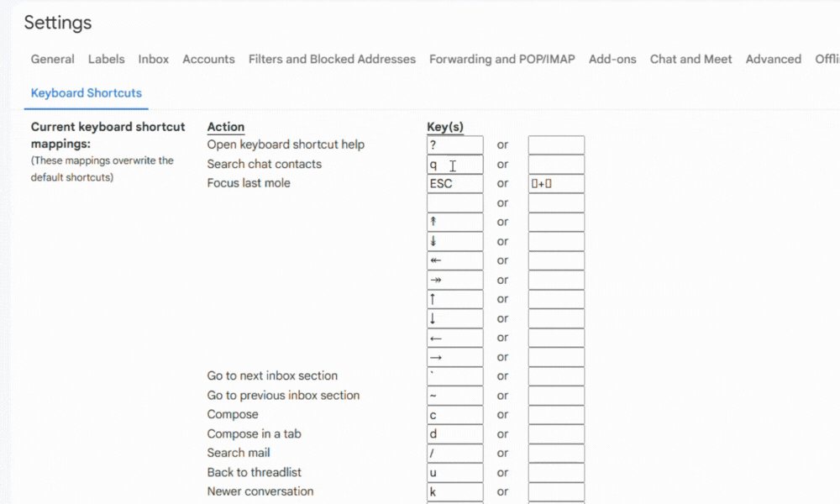
Task: Click alternate key field for Compose in a tab
Action: (x=556, y=434)
